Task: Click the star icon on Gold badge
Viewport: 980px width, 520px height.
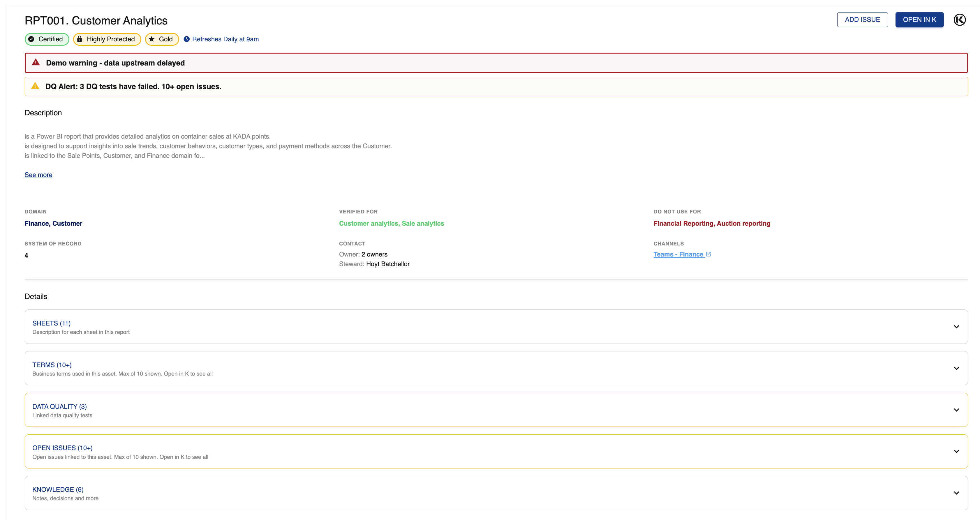Action: (x=151, y=39)
